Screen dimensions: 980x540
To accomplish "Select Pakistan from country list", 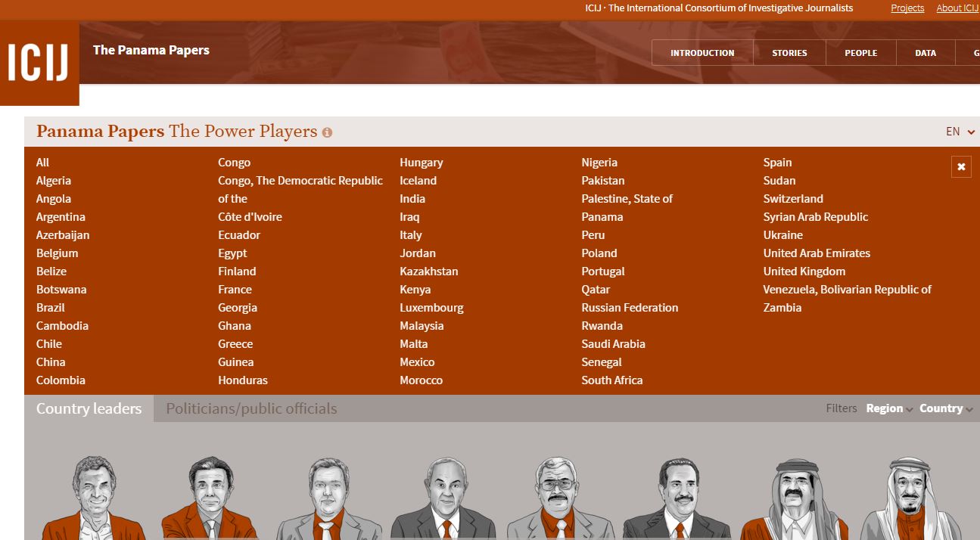I will point(603,181).
